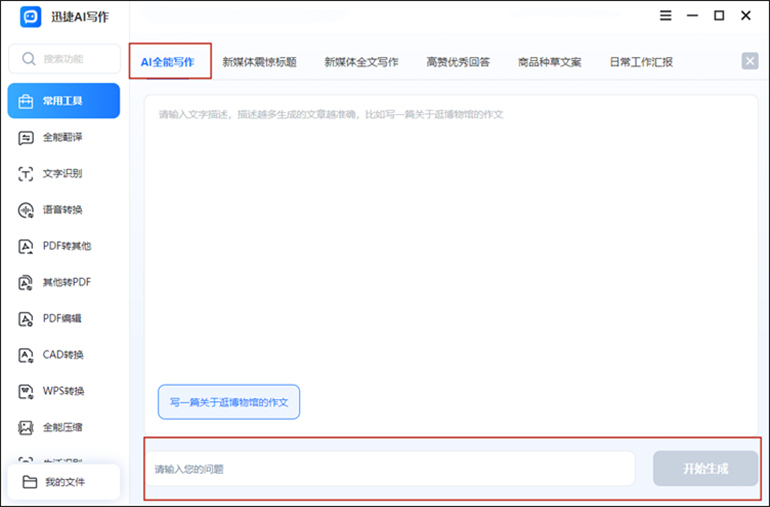Screen dimensions: 770x507
Task: Click the folder icon beside 我的文件
Action: pos(30,482)
